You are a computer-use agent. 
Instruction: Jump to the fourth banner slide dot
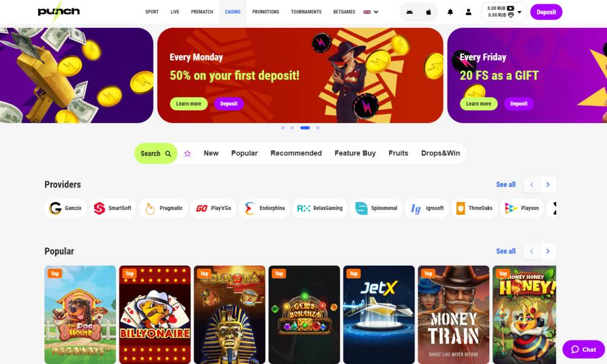318,127
